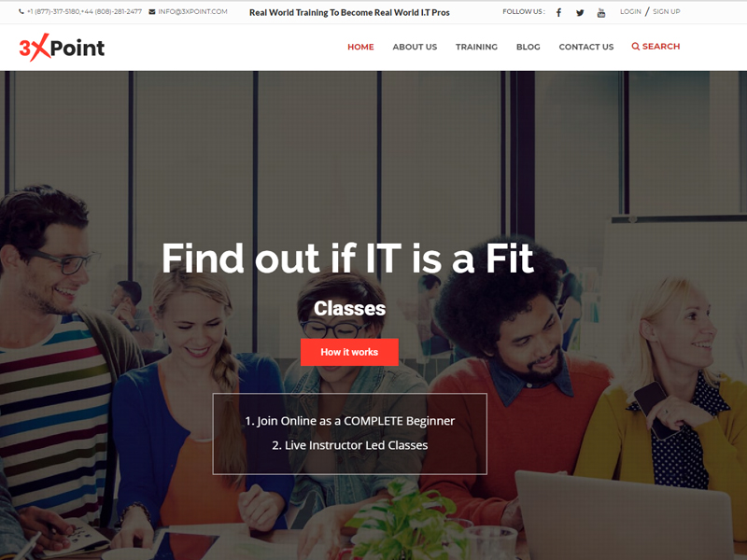Screen dimensions: 747x560
Task: Click the Find out if IT is a Fit headline
Action: point(347,259)
